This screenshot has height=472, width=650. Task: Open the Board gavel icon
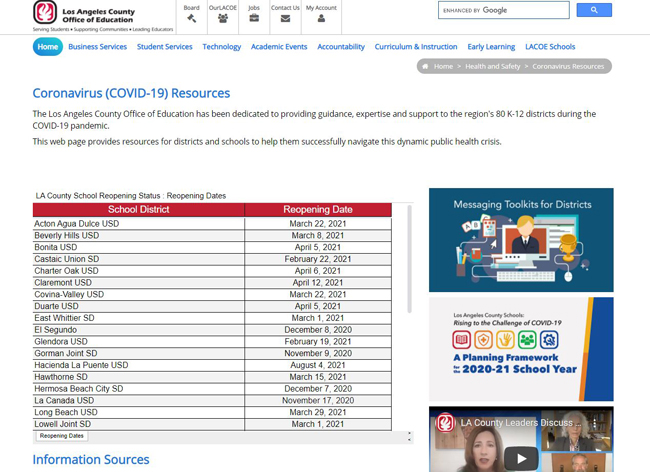(x=192, y=18)
